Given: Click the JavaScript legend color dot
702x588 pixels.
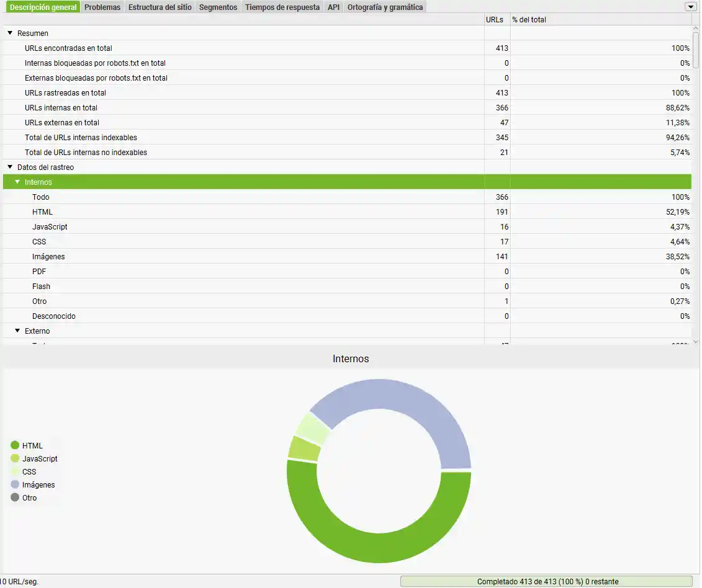Looking at the screenshot, I should (15, 458).
